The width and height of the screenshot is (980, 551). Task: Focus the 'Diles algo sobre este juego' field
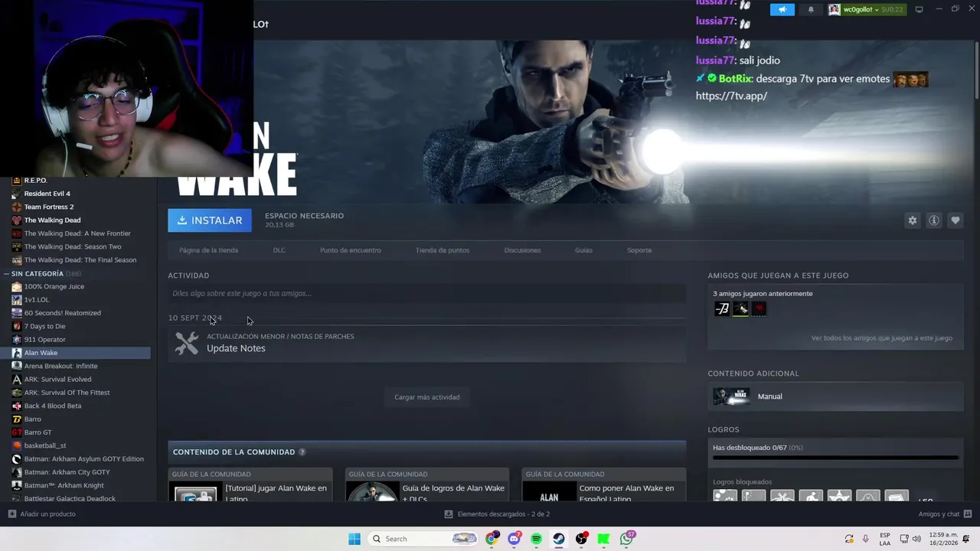click(x=426, y=293)
